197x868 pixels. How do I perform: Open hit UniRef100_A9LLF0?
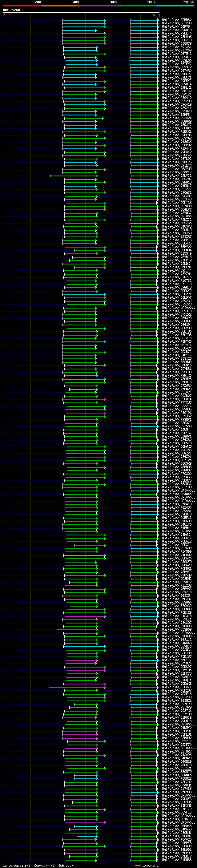point(177,33)
